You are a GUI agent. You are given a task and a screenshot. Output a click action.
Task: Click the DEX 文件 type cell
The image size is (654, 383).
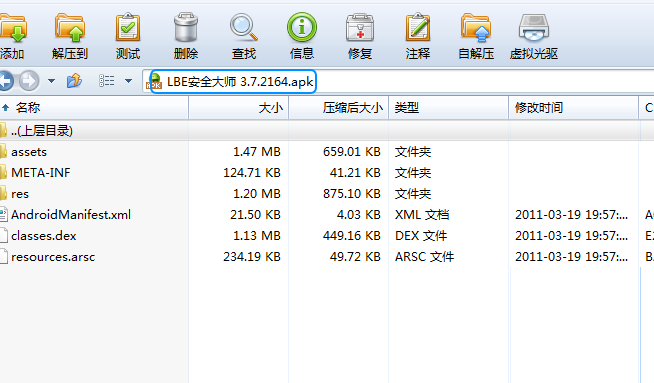(421, 236)
